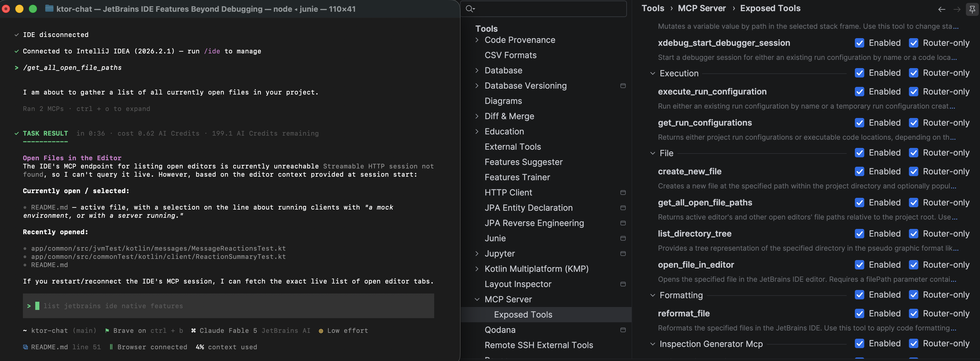Collapse Inspection Generator Mcp group
980x361 pixels.
click(652, 344)
